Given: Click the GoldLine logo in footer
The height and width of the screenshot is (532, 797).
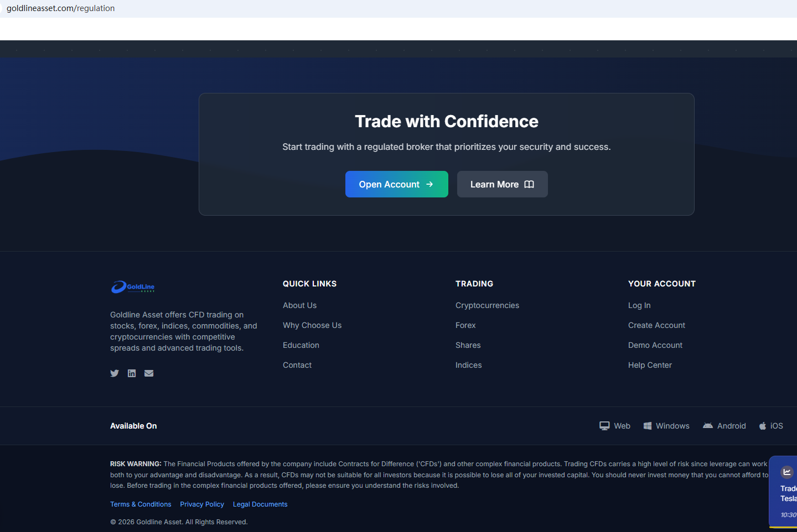Looking at the screenshot, I should [133, 287].
